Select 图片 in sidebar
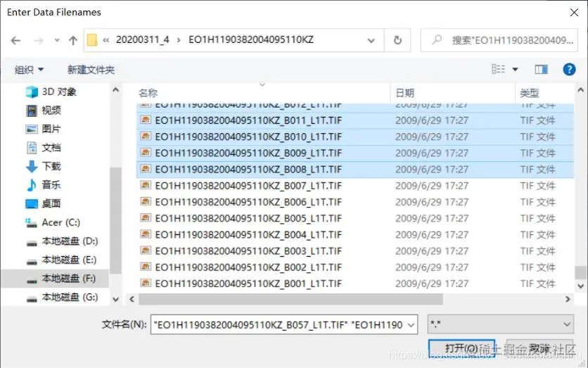Viewport: 588px width, 368px height. (44, 129)
